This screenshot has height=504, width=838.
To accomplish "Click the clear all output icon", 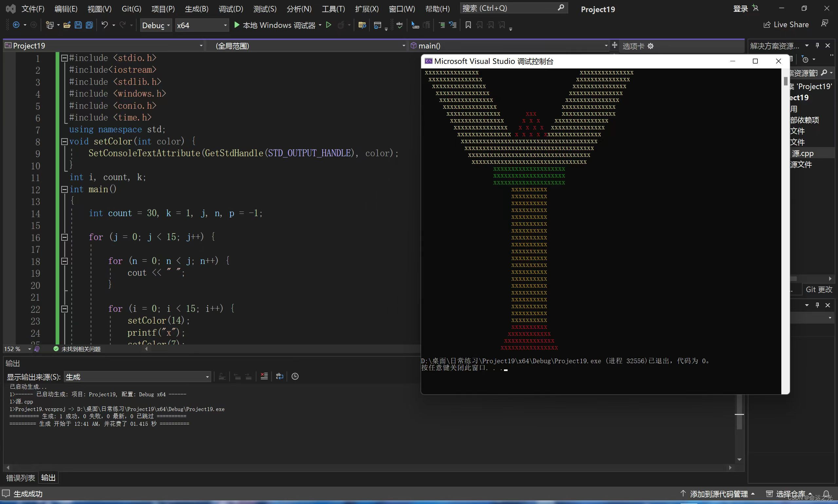I will point(264,376).
